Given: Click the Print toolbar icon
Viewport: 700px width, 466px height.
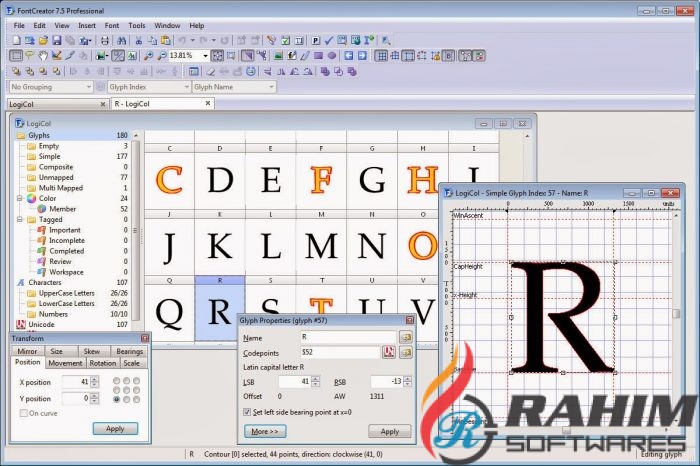Looking at the screenshot, I should 104,41.
